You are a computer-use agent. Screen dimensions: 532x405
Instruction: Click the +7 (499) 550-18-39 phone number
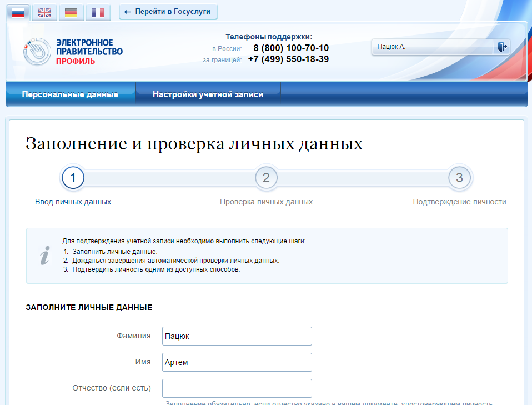coord(288,59)
